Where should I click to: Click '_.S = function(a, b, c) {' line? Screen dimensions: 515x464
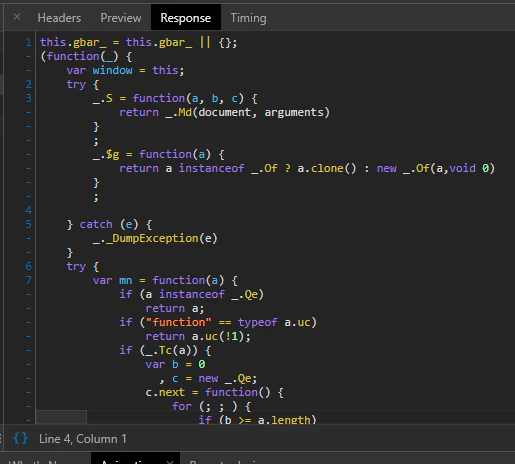coord(175,98)
